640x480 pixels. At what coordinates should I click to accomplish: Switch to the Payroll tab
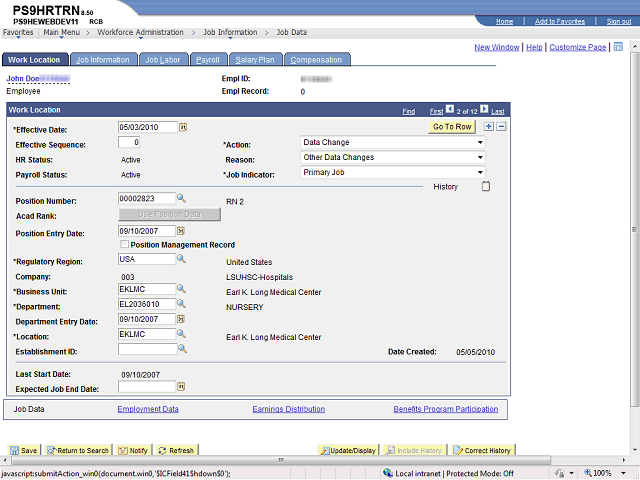click(x=208, y=60)
